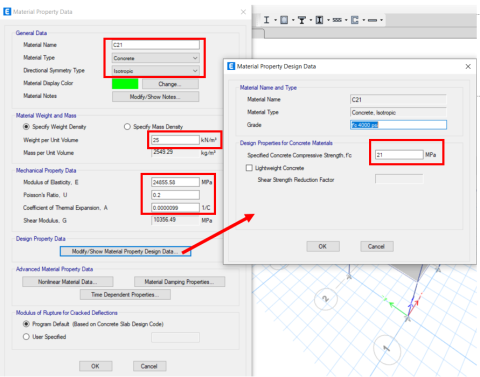This screenshot has height=377, width=480.
Task: Click the slab design toolbar icon
Action: coord(372,20)
